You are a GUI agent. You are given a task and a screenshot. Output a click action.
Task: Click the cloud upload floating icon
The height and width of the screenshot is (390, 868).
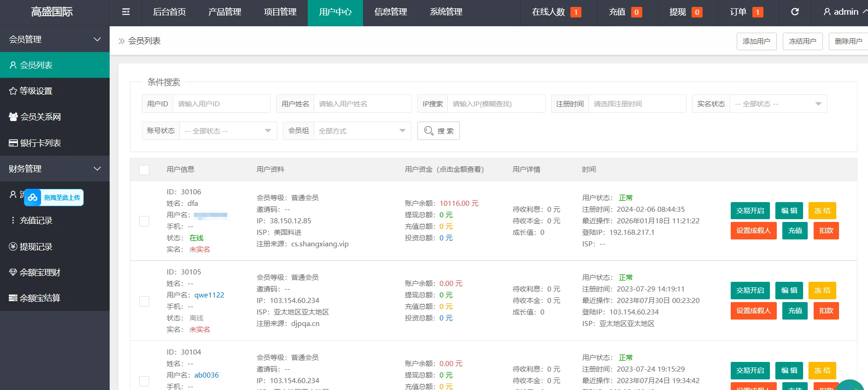tap(33, 198)
